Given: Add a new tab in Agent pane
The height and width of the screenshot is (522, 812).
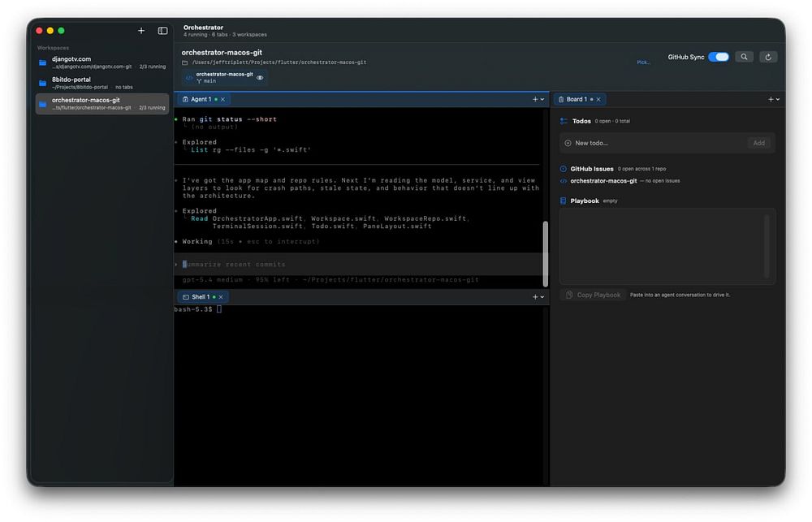Looking at the screenshot, I should tap(535, 99).
